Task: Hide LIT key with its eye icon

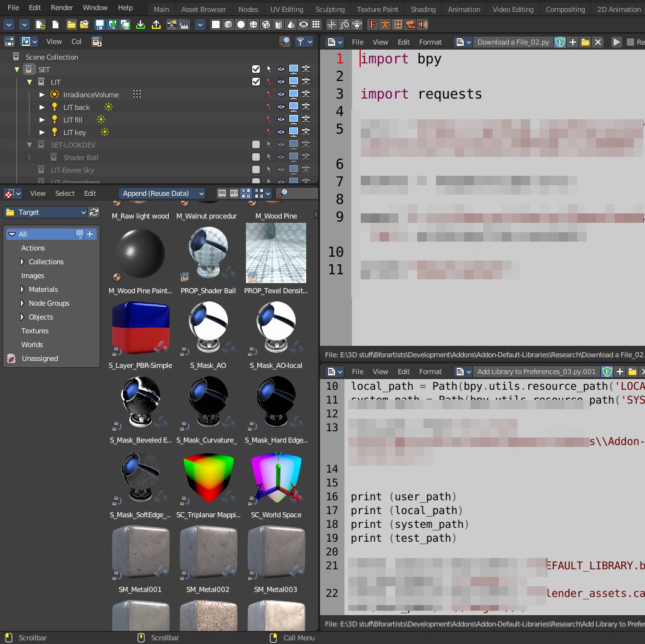Action: (x=281, y=132)
